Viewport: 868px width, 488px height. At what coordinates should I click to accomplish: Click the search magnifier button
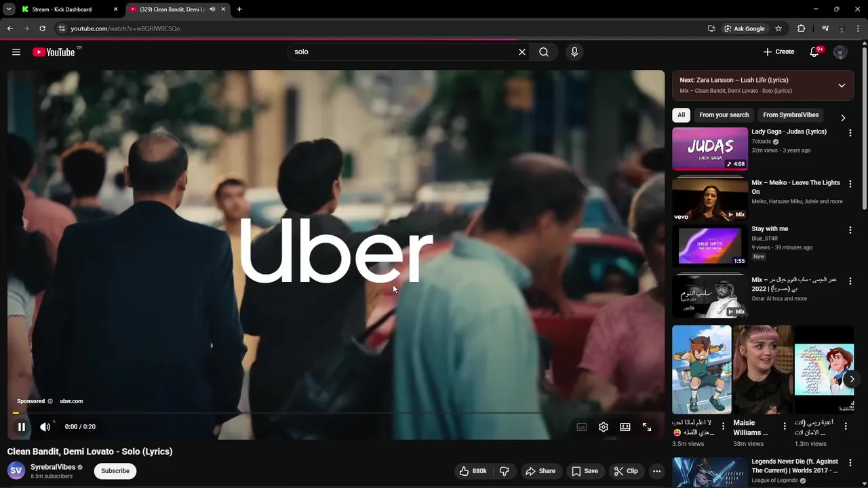(544, 52)
